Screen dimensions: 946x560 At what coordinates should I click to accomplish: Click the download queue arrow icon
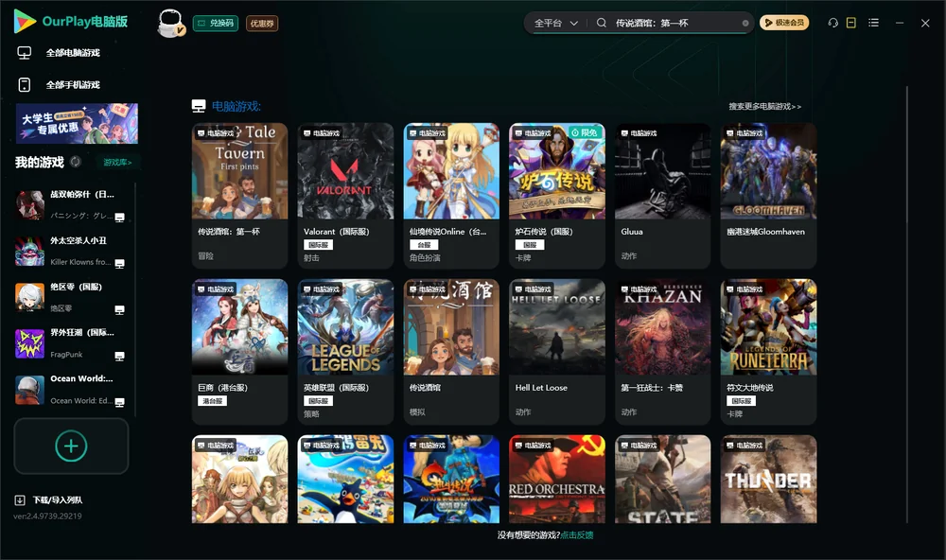click(20, 500)
